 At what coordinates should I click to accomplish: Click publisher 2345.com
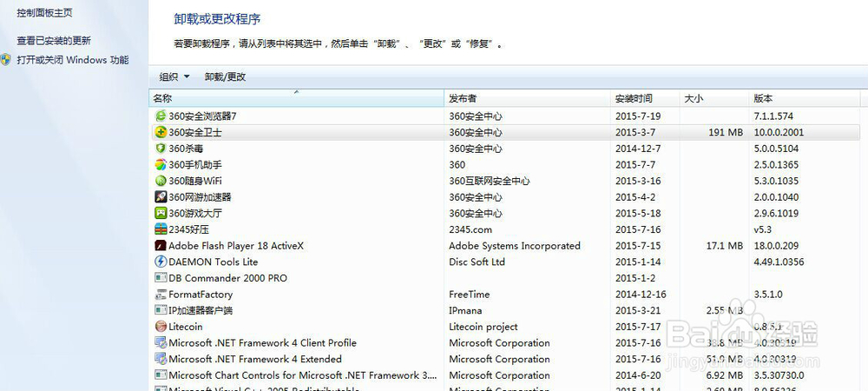pyautogui.click(x=470, y=229)
